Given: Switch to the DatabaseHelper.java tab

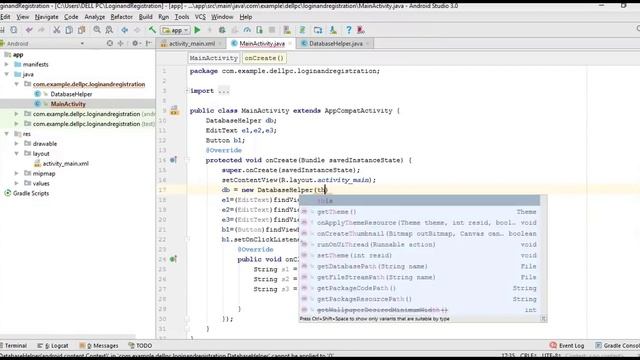Looking at the screenshot, I should 336,44.
